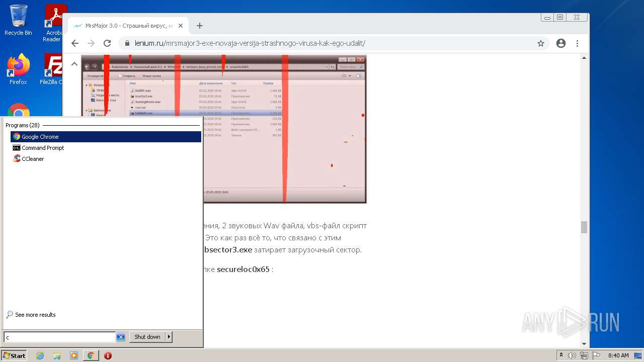Click the clock showing 8:40 AM
Image resolution: width=644 pixels, height=362 pixels.
tap(618, 355)
